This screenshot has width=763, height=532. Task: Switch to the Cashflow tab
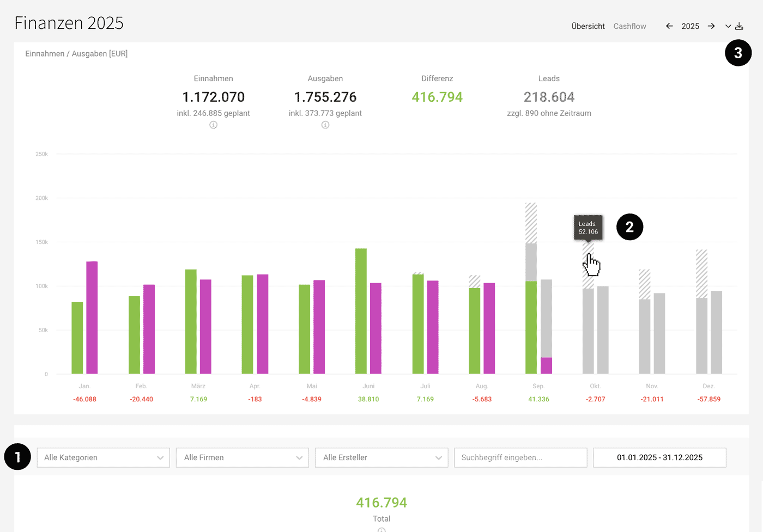point(629,26)
